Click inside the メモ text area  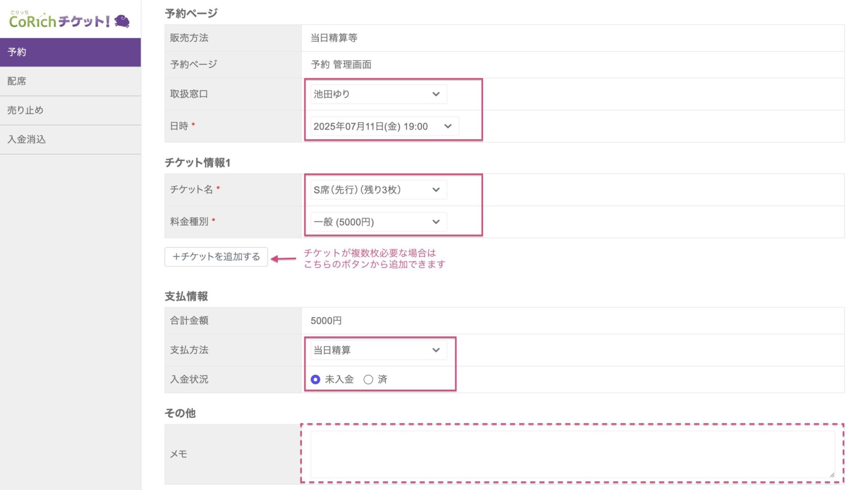572,454
